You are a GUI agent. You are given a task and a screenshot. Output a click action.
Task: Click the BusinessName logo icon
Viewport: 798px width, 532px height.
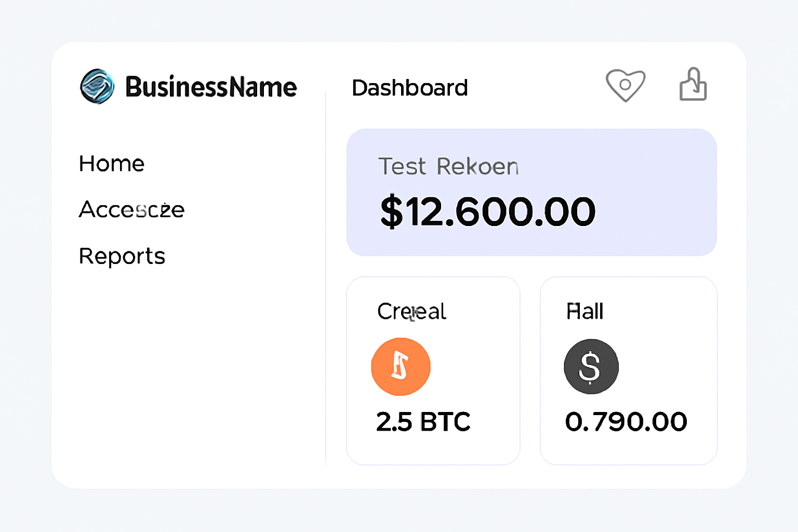97,87
